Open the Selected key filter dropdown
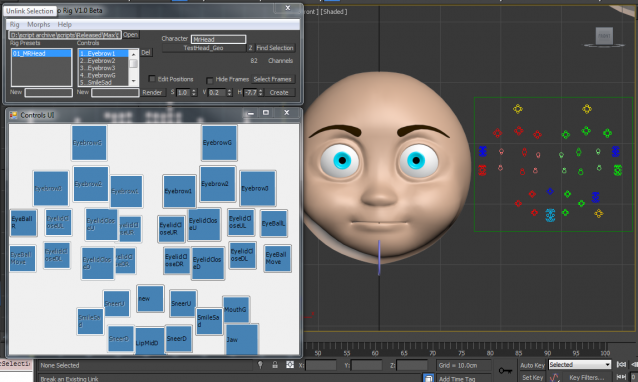This screenshot has width=638, height=382. [579, 365]
